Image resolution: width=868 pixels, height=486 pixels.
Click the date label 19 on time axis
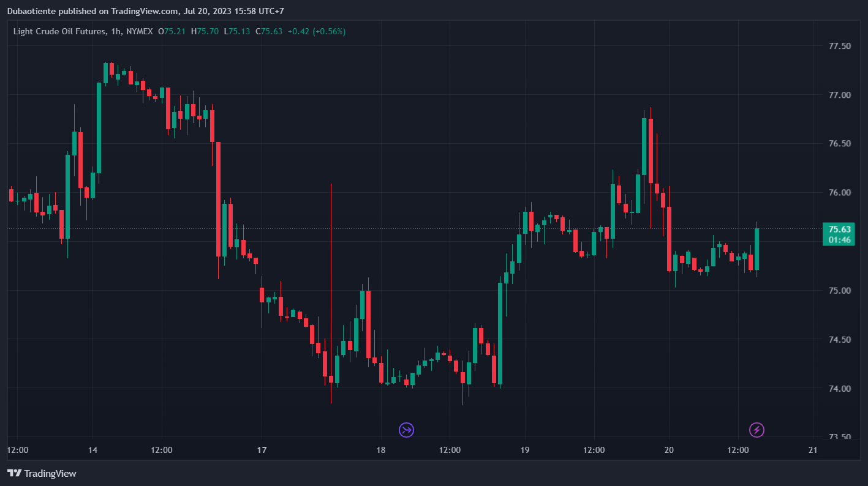[524, 450]
